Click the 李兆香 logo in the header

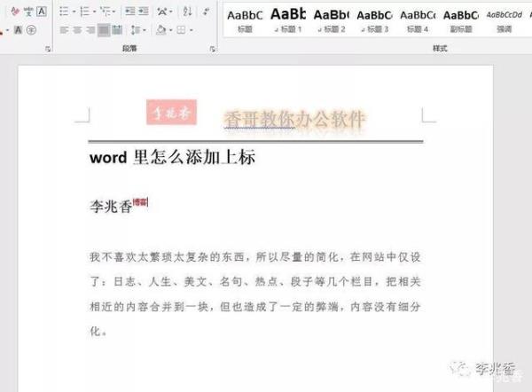coord(172,113)
